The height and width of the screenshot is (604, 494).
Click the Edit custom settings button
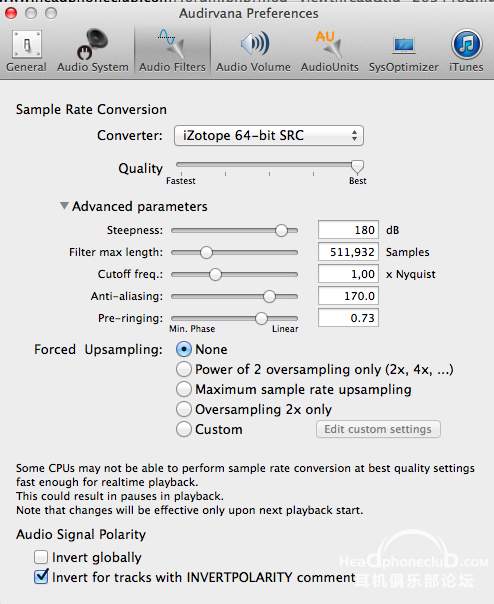tap(378, 429)
